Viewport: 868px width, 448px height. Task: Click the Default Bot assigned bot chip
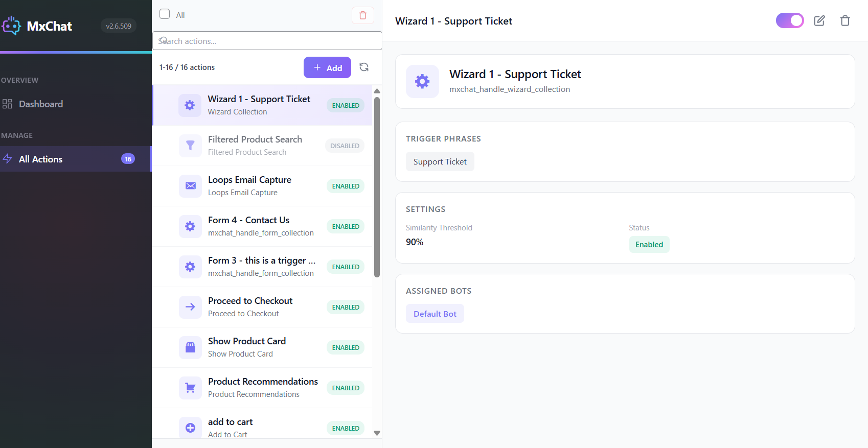click(x=435, y=314)
